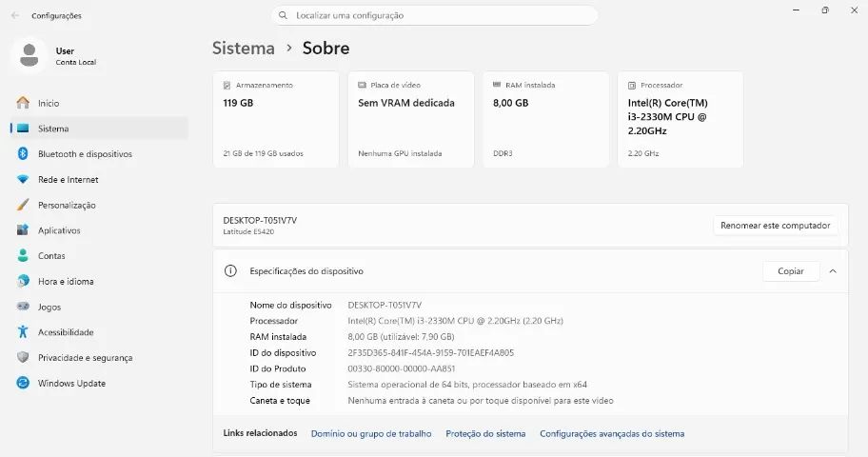The image size is (868, 457).
Task: Open Aplicativos settings
Action: click(x=100, y=229)
